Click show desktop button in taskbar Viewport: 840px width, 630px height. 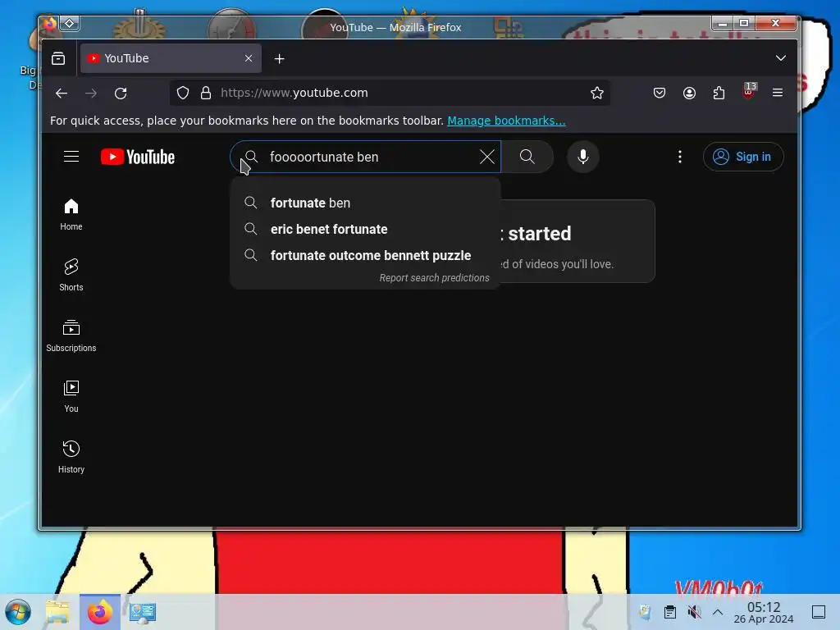pos(819,612)
